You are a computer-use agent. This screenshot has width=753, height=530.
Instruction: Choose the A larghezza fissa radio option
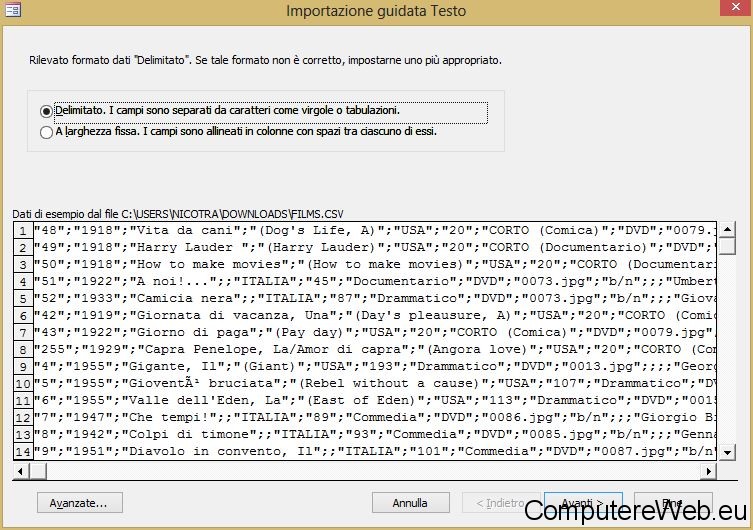click(46, 132)
